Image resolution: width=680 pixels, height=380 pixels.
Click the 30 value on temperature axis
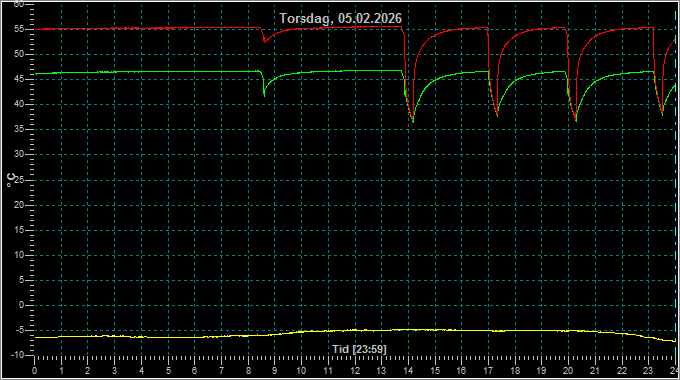pos(19,154)
